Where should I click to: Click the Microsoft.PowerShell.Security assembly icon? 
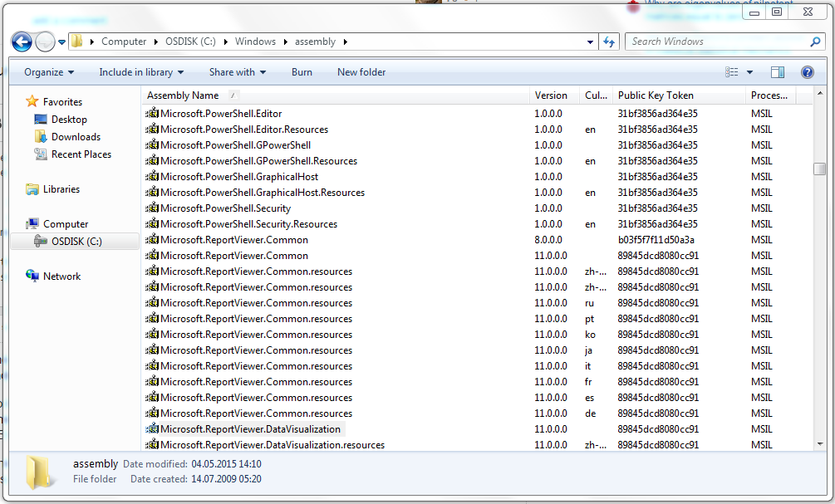152,208
